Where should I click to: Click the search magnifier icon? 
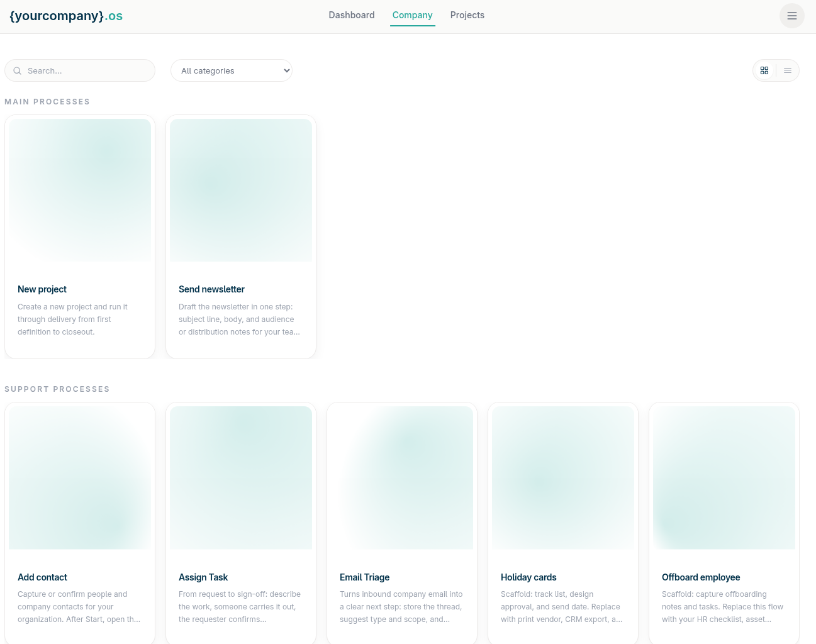point(18,71)
